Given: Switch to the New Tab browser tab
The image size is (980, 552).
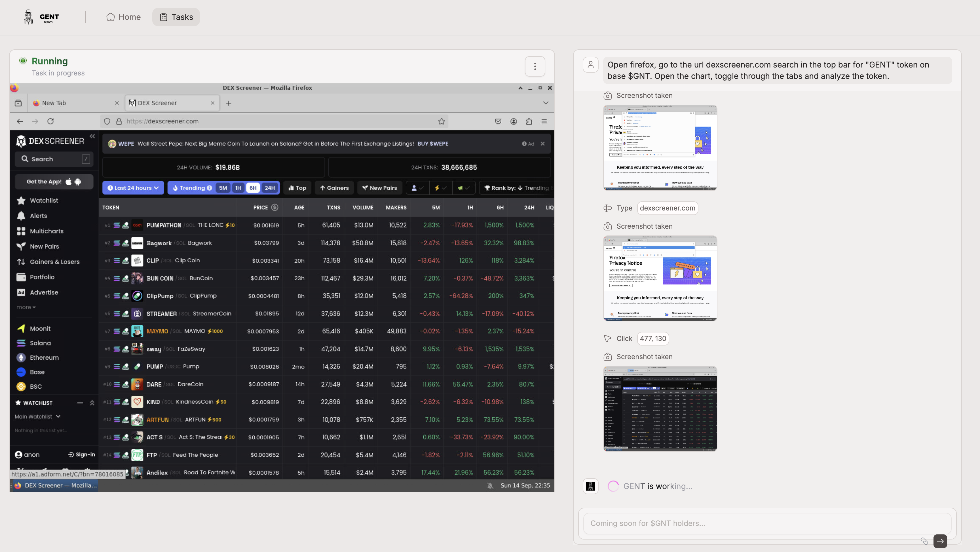Looking at the screenshot, I should click(54, 103).
